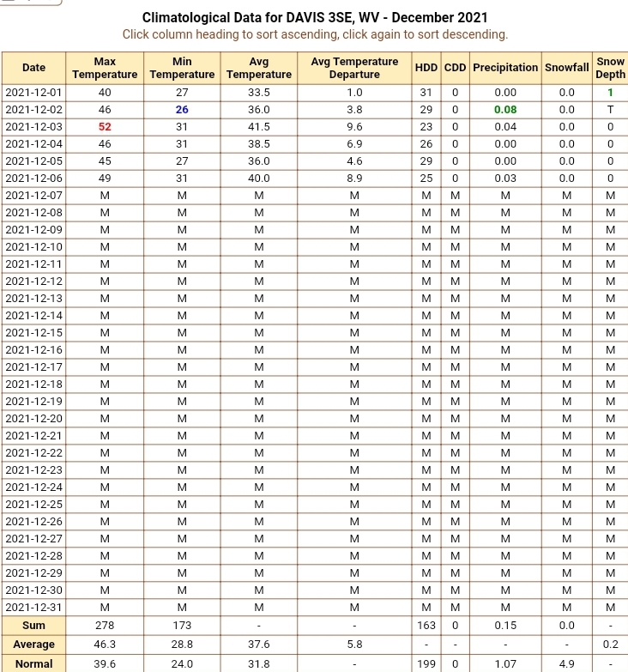Screen dimensions: 628x672
Task: Select the 2021-12-07 date cell
Action: 33,196
